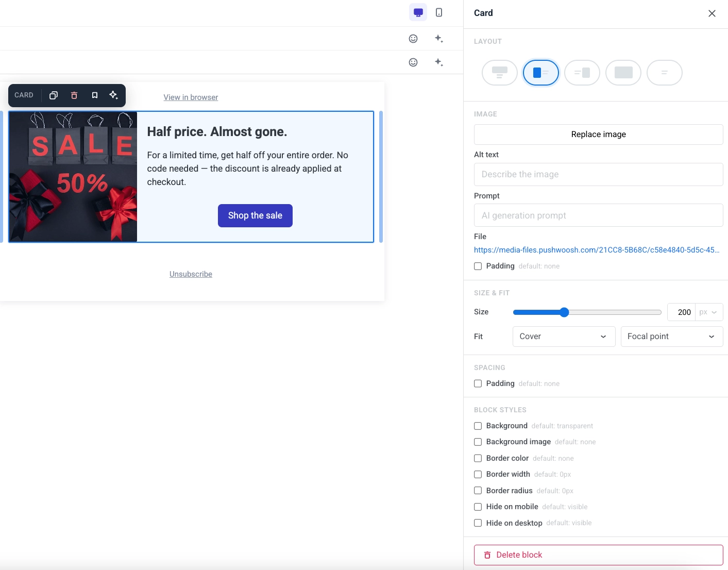
Task: Click Shop the sale button
Action: 255,215
